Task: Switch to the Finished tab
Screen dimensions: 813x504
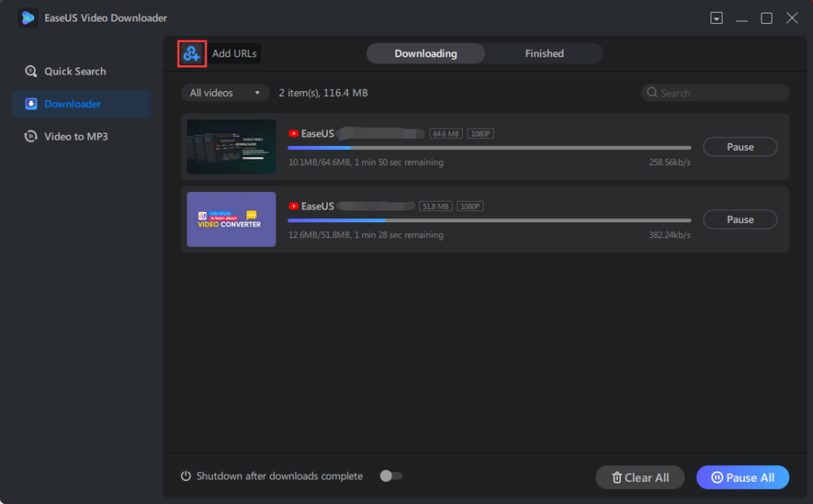Action: 544,54
